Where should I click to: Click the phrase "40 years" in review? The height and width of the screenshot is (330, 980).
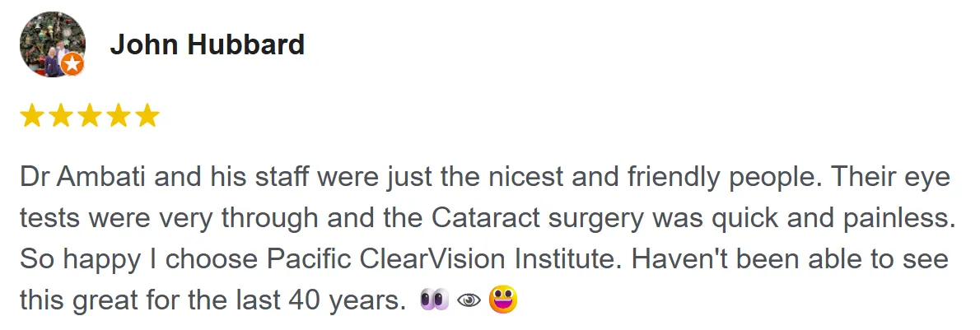[x=343, y=301]
